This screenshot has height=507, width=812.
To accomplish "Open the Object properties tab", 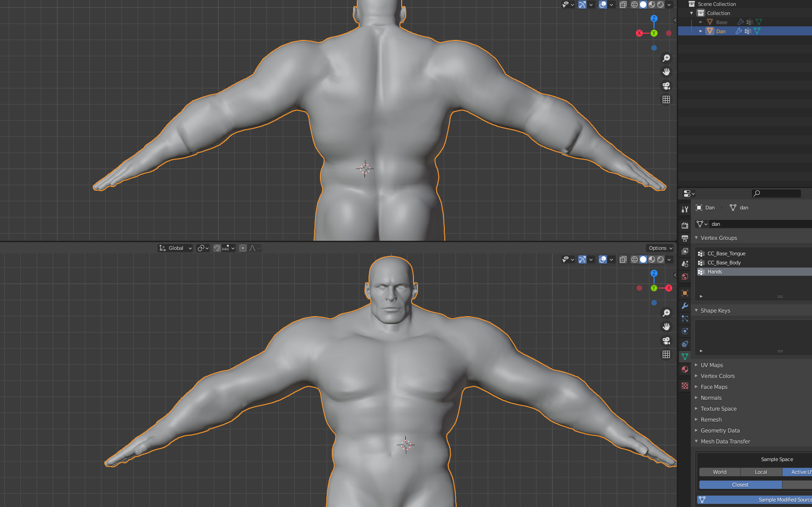I will pyautogui.click(x=685, y=293).
